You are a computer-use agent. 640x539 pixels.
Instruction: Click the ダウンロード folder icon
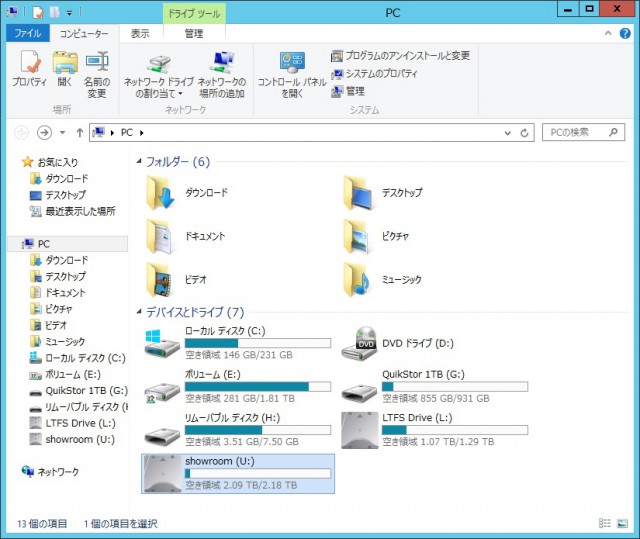click(x=161, y=192)
